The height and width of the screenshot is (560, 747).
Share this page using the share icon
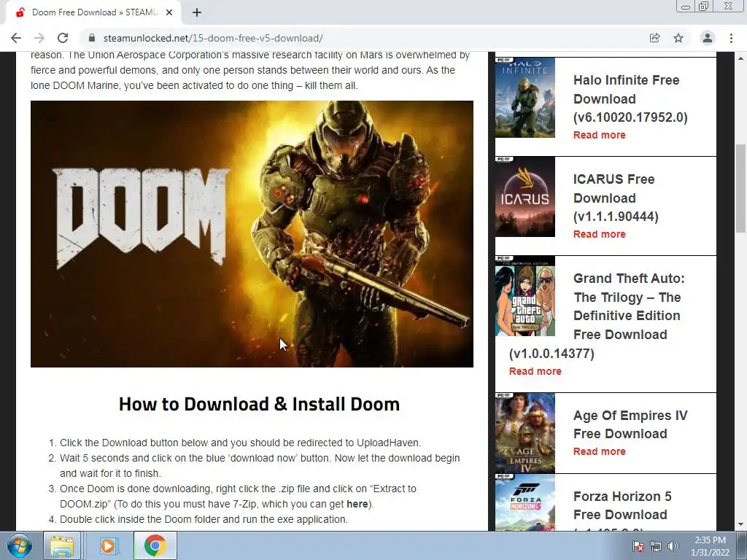[655, 38]
